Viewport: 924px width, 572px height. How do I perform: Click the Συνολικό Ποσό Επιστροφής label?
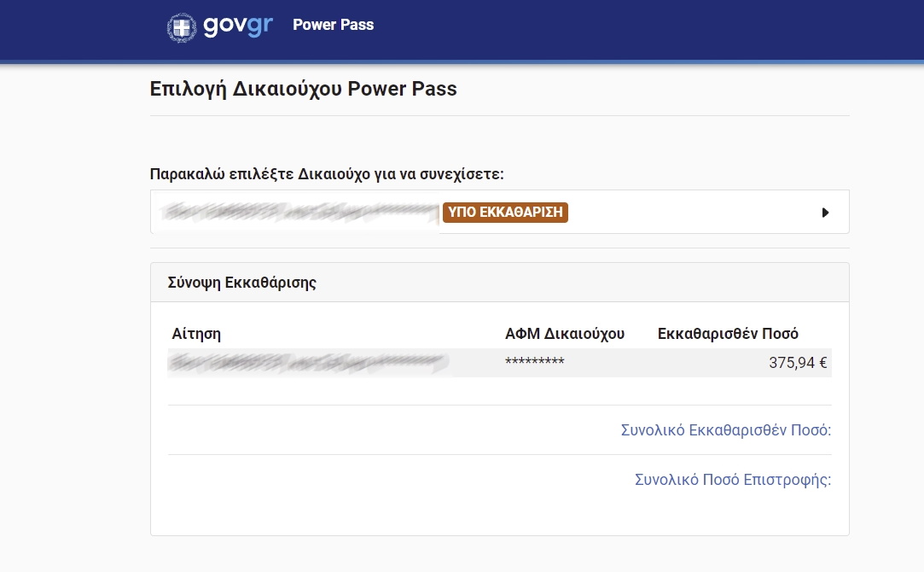point(733,480)
